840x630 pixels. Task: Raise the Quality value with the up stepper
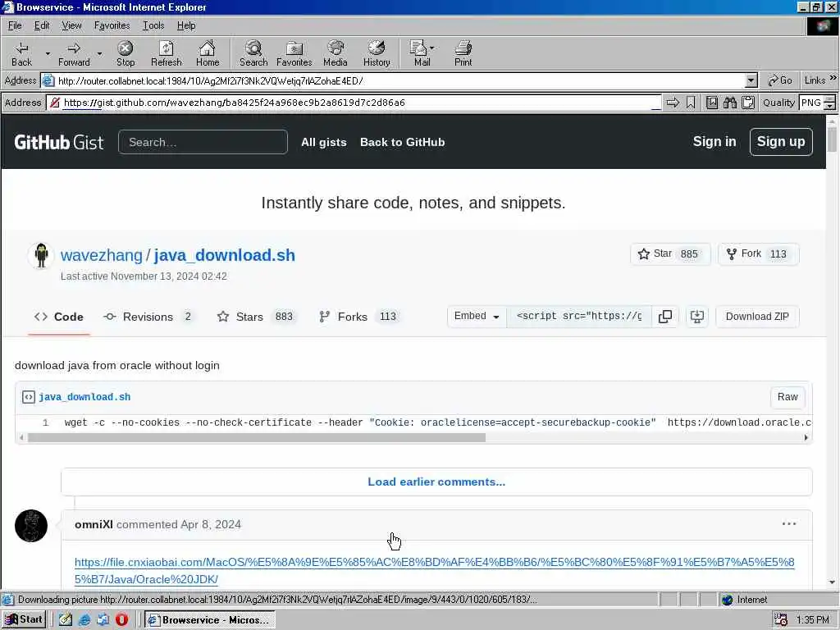(830, 98)
